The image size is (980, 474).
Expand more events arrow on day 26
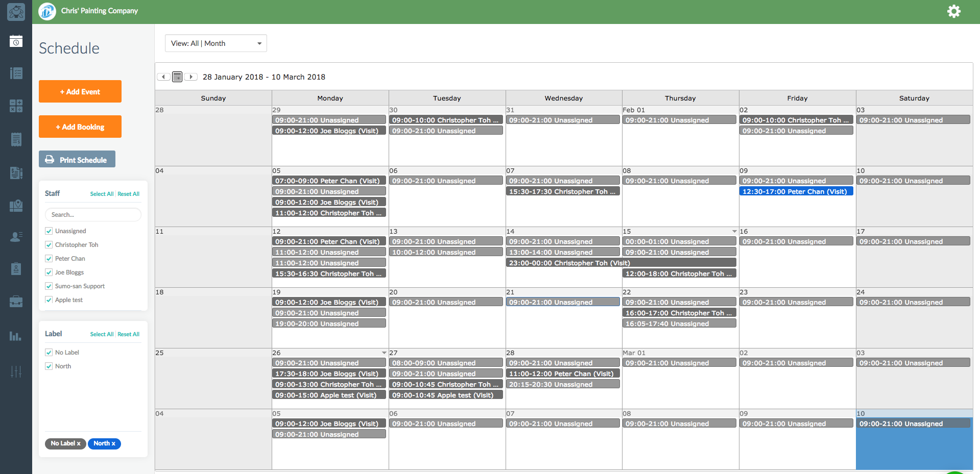[384, 353]
